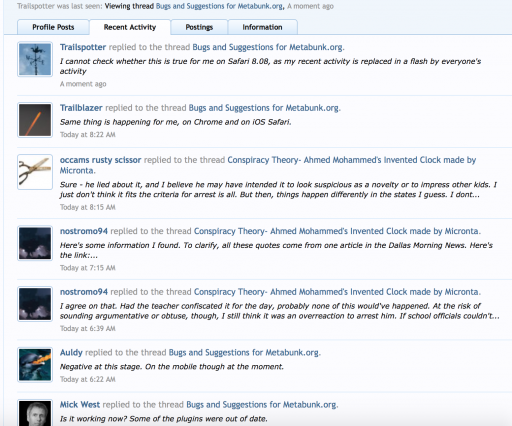The width and height of the screenshot is (512, 426).
Task: Open Mick West username link
Action: pos(80,404)
